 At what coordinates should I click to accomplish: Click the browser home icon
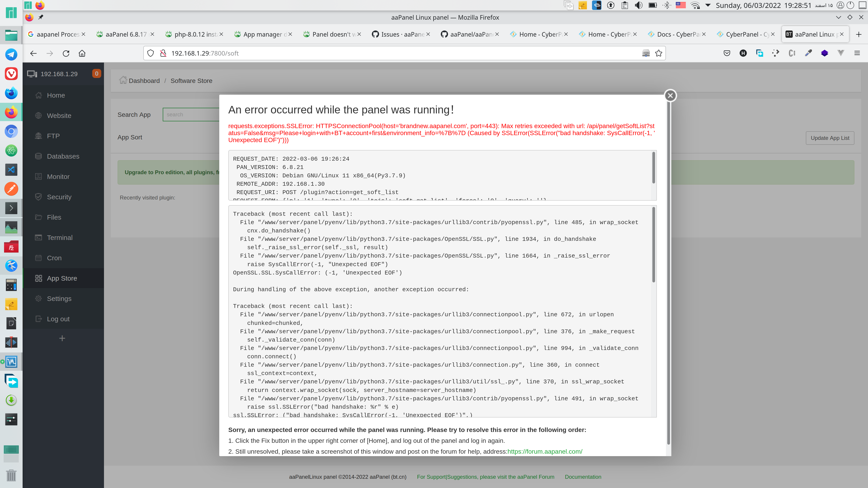coord(82,53)
